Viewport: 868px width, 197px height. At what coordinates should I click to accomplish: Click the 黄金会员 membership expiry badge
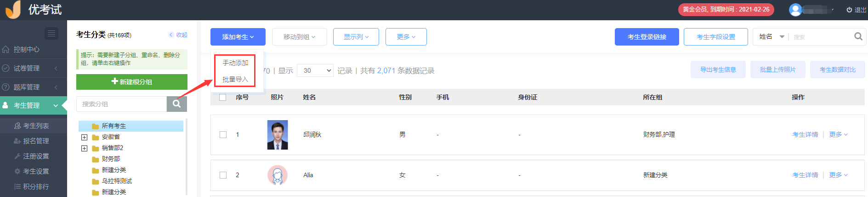pyautogui.click(x=726, y=10)
